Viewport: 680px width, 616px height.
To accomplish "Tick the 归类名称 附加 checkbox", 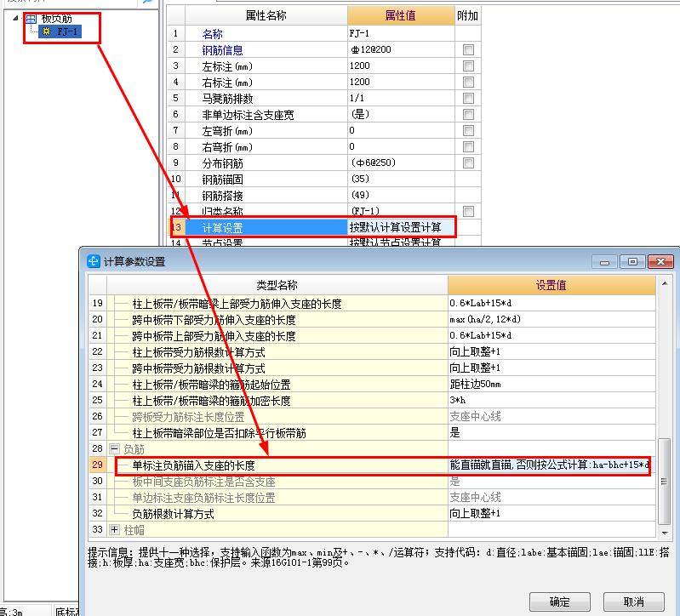I will [x=468, y=211].
